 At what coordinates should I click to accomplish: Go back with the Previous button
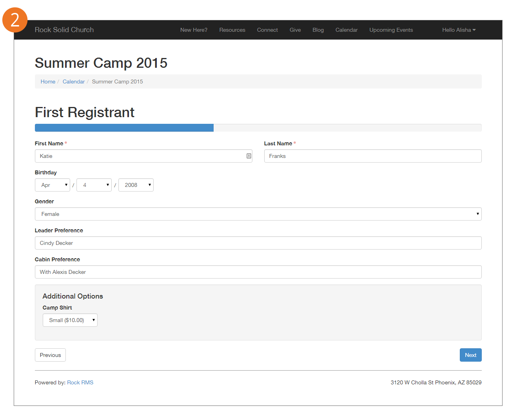[50, 355]
